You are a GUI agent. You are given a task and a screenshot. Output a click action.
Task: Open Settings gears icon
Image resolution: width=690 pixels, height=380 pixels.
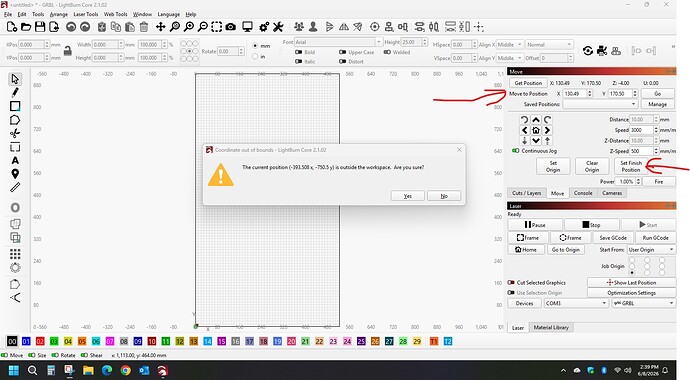tap(264, 27)
